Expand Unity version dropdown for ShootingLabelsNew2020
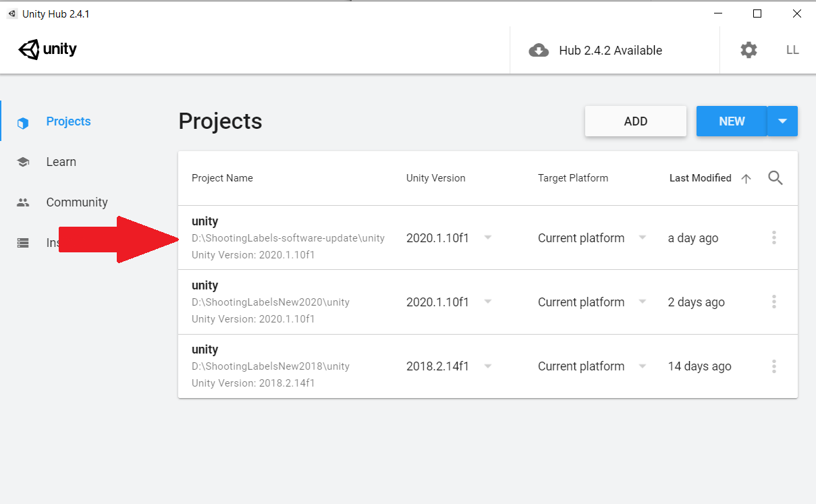The height and width of the screenshot is (504, 816). click(487, 302)
